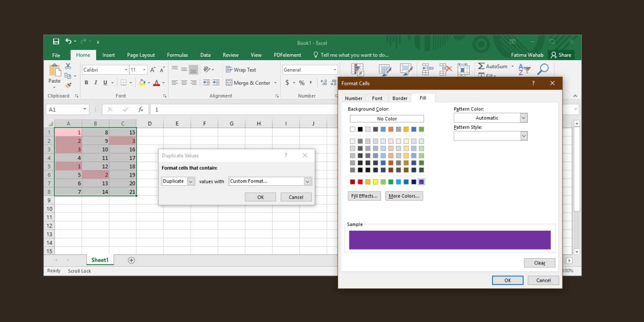Click the Insert Function fx icon
Viewport: 644px width, 322px height.
pos(141,109)
